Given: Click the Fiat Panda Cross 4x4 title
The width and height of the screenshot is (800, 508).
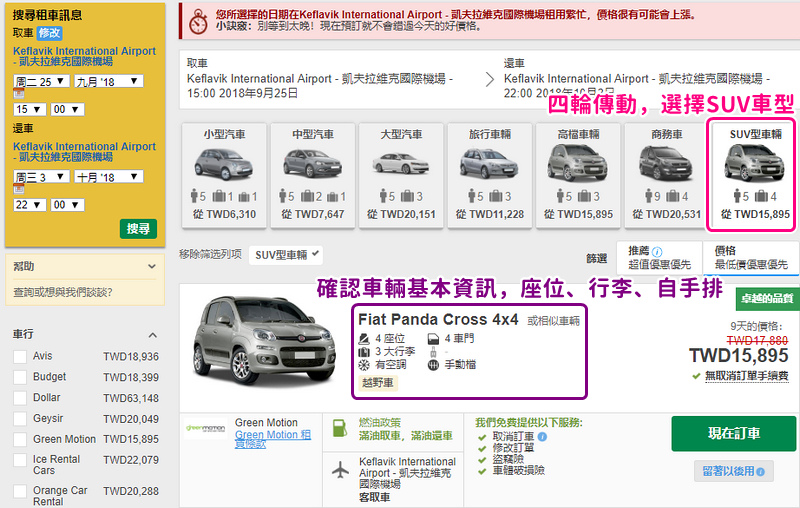Looking at the screenshot, I should (438, 320).
